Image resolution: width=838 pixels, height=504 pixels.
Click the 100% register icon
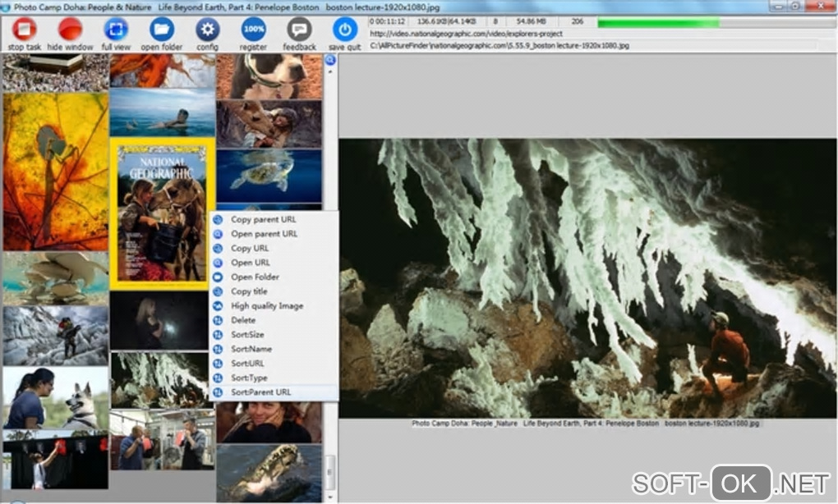tap(253, 30)
